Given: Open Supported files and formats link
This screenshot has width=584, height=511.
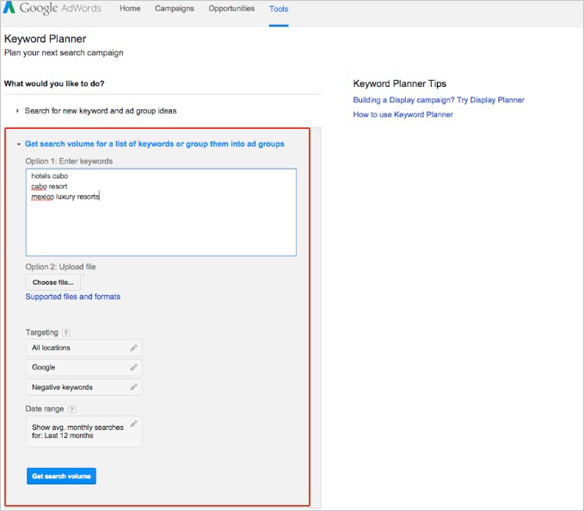Looking at the screenshot, I should coord(73,297).
